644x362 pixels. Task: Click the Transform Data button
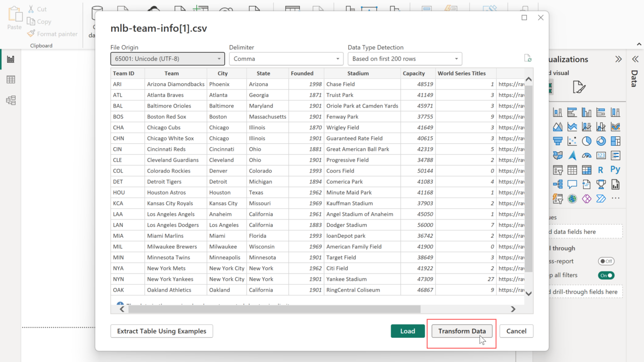coord(462,331)
